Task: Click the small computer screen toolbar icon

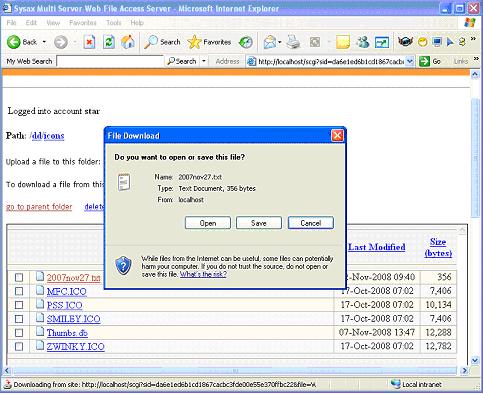Action: click(x=437, y=42)
